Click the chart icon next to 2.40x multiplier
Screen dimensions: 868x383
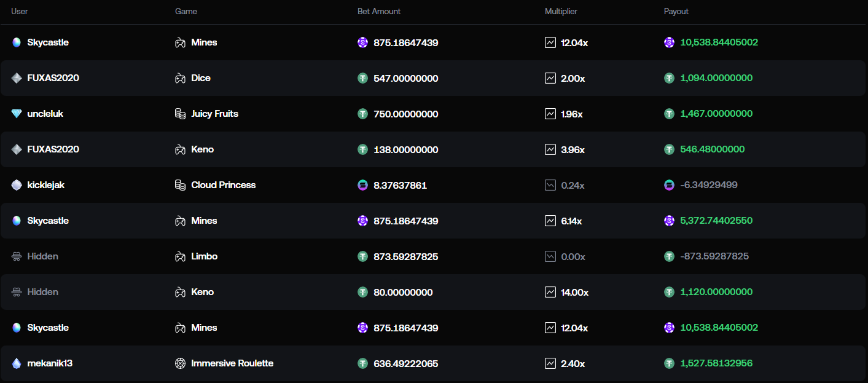(x=550, y=363)
